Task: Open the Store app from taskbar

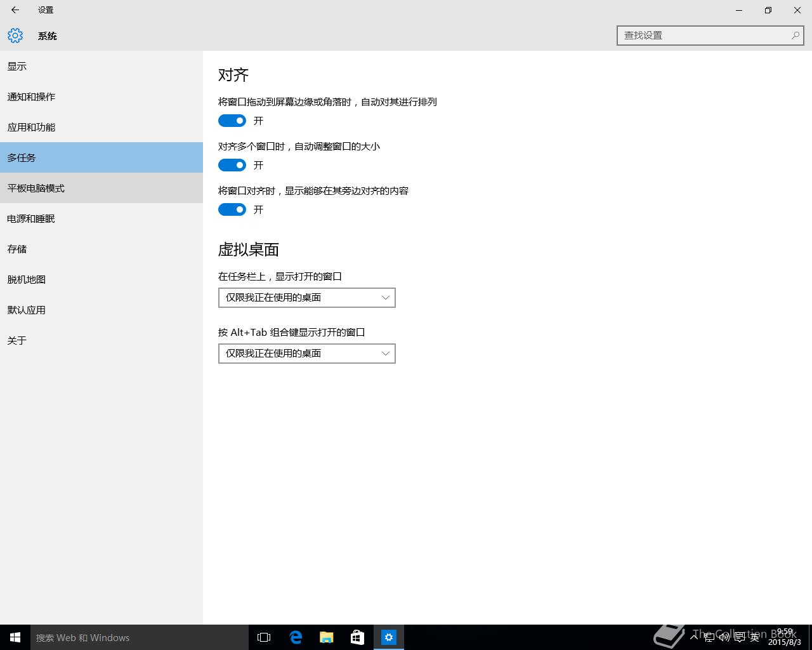Action: [358, 637]
